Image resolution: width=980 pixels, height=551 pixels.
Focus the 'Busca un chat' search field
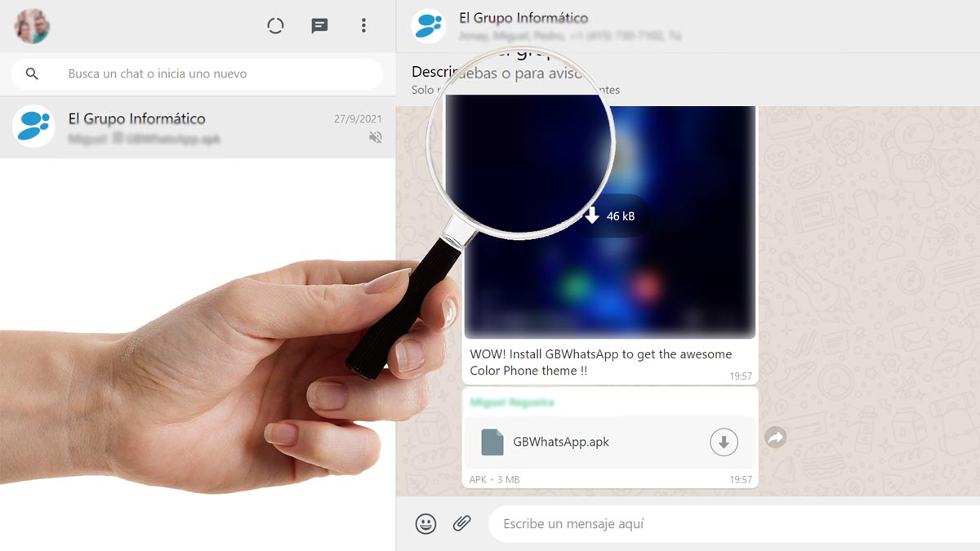click(197, 73)
